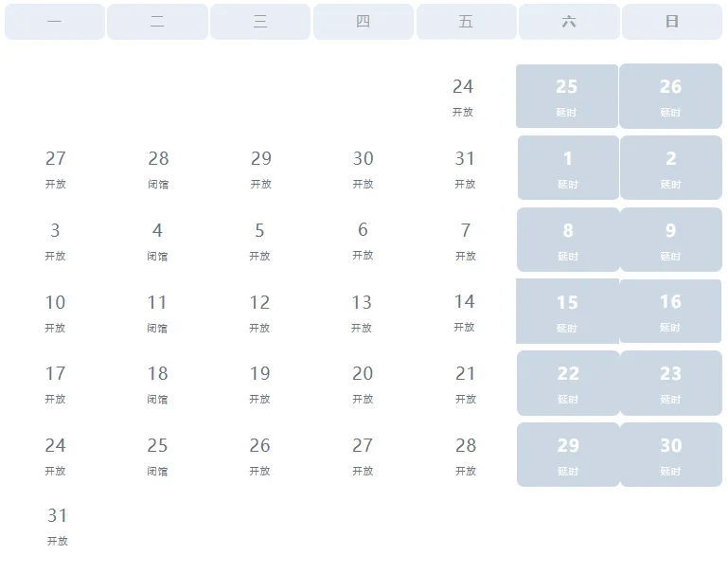
Task: Click Friday 24 开放 in first row
Action: click(463, 97)
